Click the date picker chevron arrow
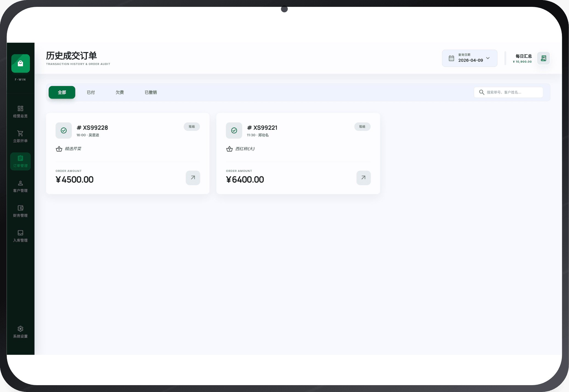Screen dimensions: 569x392 [488, 58]
